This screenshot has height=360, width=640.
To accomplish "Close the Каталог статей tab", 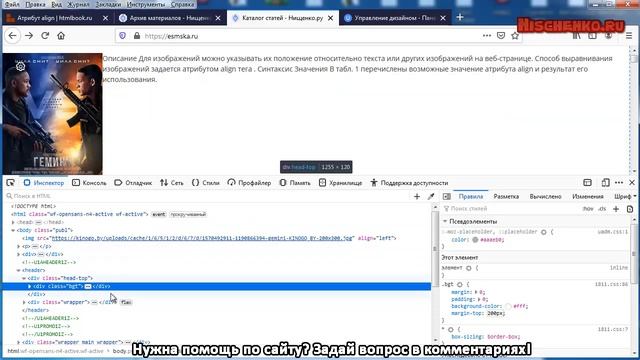I will (x=331, y=18).
